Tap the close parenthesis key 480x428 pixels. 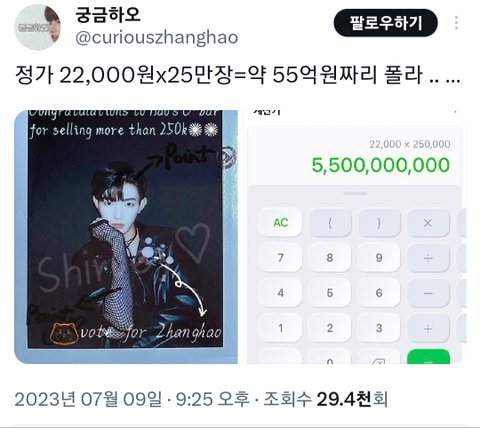(x=379, y=222)
